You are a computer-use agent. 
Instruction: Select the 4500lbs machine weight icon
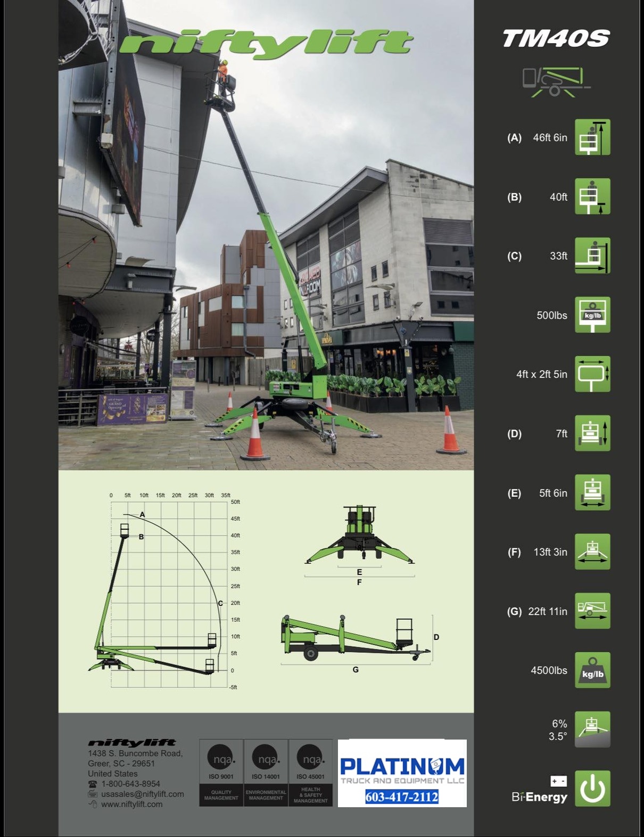(x=592, y=670)
